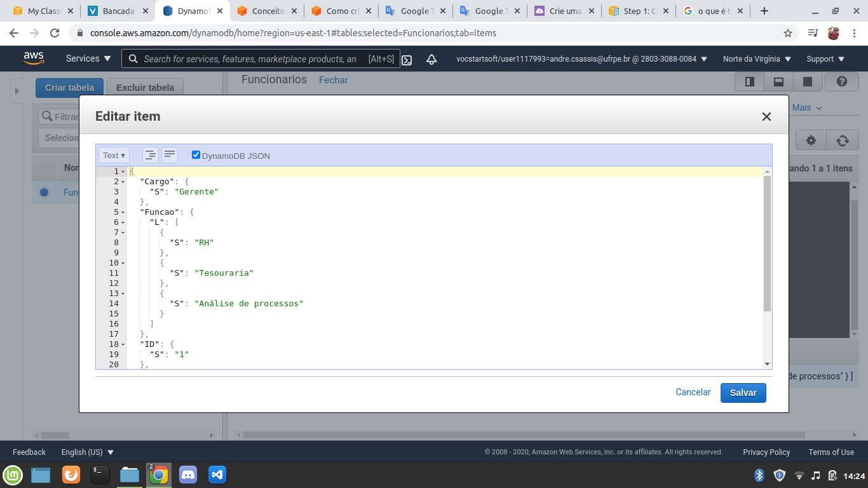The image size is (868, 488).
Task: Open the Norte da Virgínia region dropdown
Action: [x=756, y=59]
